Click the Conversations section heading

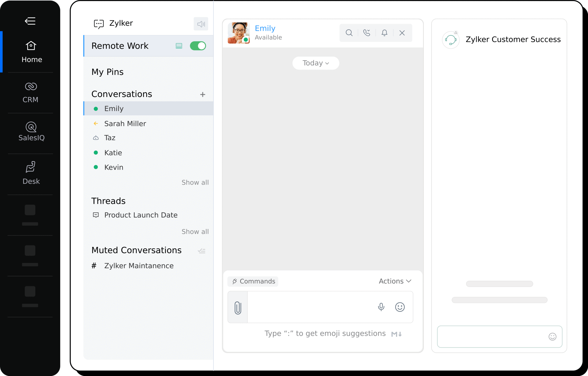click(x=122, y=94)
